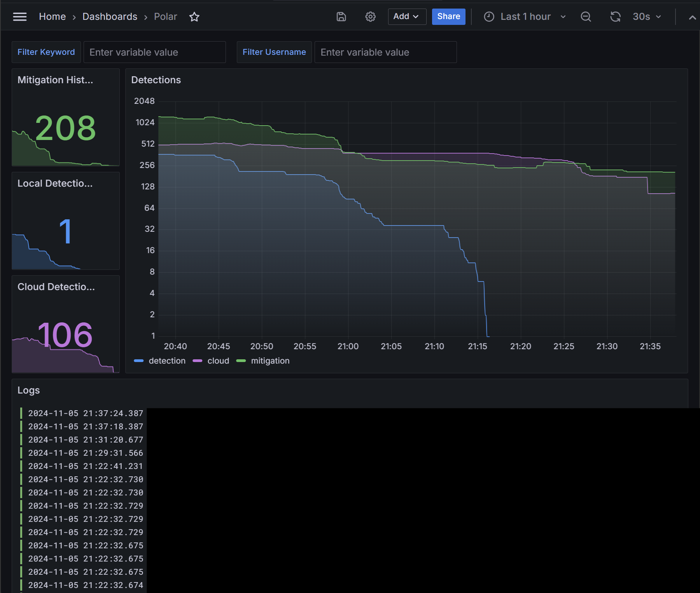Open the main navigation hamburger menu
700x593 pixels.
[x=19, y=16]
